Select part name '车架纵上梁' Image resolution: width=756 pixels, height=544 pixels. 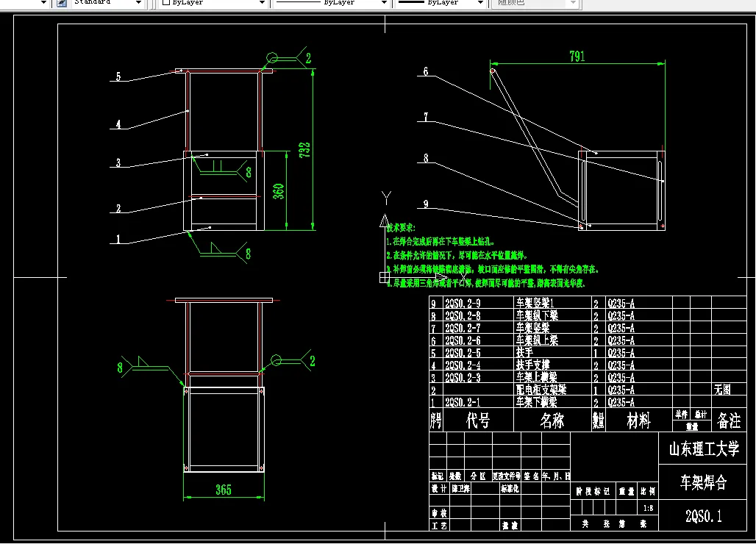[x=537, y=340]
